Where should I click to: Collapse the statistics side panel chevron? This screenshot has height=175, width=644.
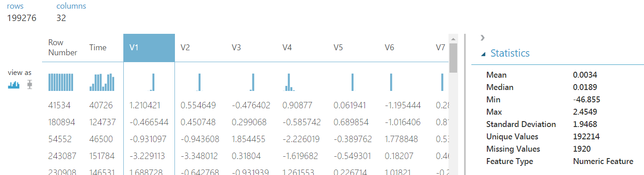tap(482, 38)
